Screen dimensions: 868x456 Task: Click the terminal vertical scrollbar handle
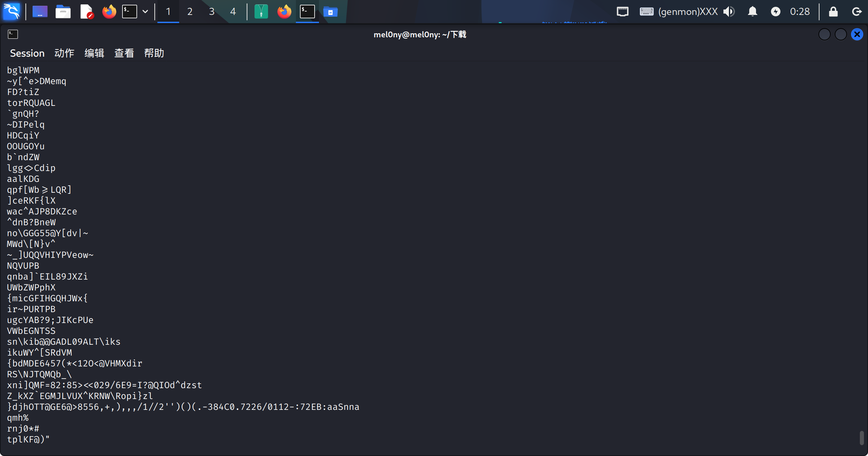pos(861,438)
